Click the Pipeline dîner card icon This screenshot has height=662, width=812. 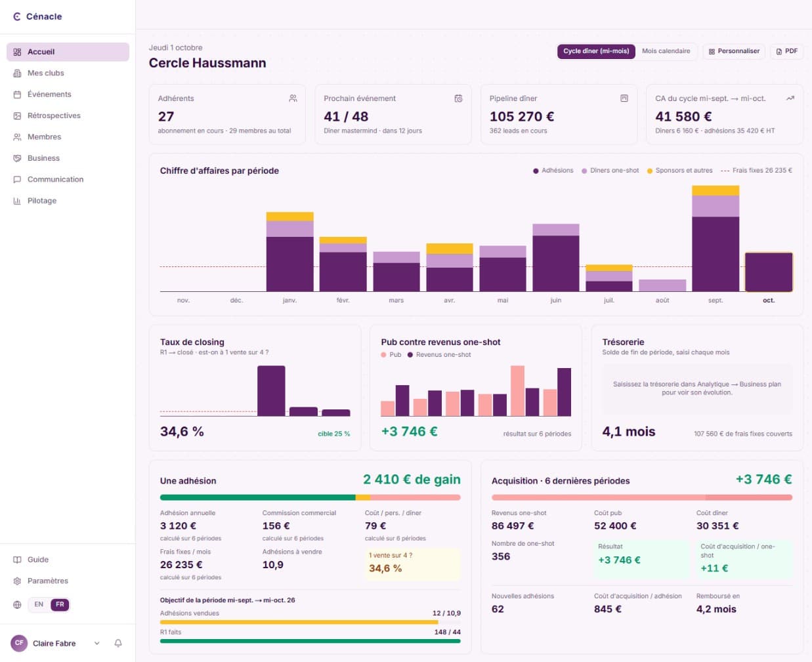click(624, 98)
